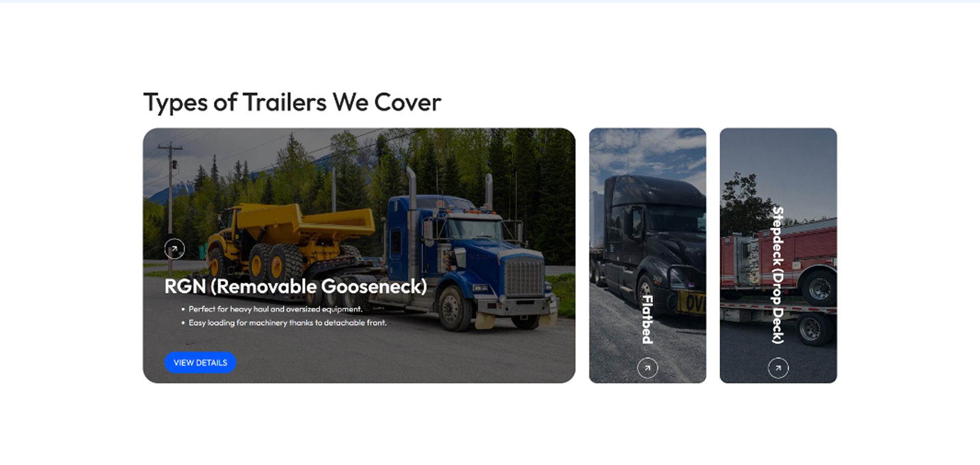Click the vertical Stepdeck (Drop Deck) label
The image size is (980, 465).
[777, 275]
